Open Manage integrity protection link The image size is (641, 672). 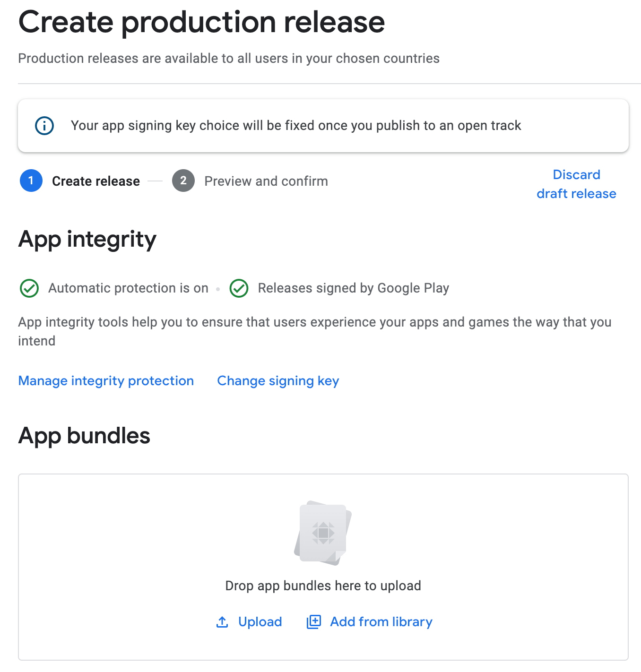[x=106, y=381]
